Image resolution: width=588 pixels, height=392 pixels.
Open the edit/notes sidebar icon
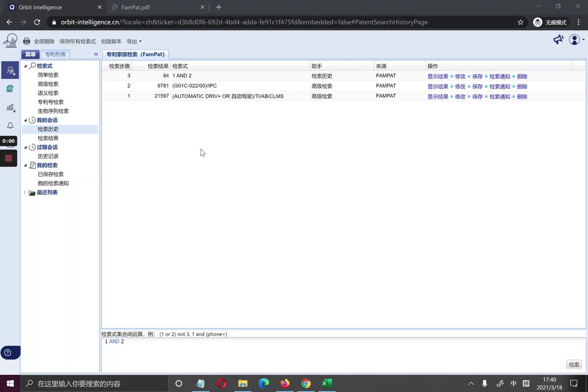pyautogui.click(x=10, y=89)
